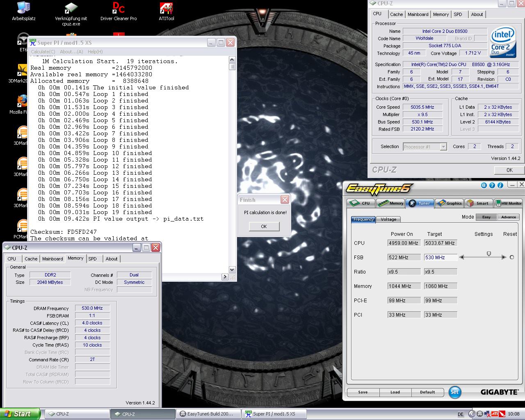Launch Driver Cleaner Pro desktop icon
Viewport: 525px width, 420px height.
[x=119, y=11]
